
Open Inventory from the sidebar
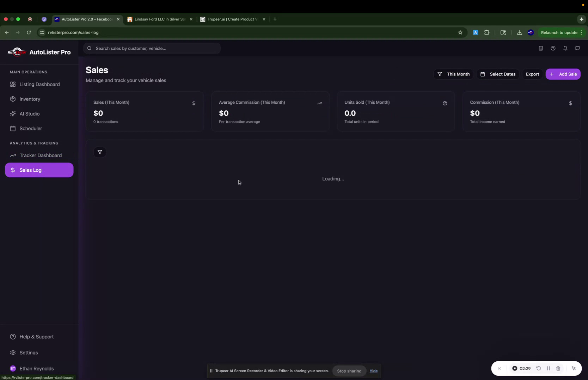(29, 99)
